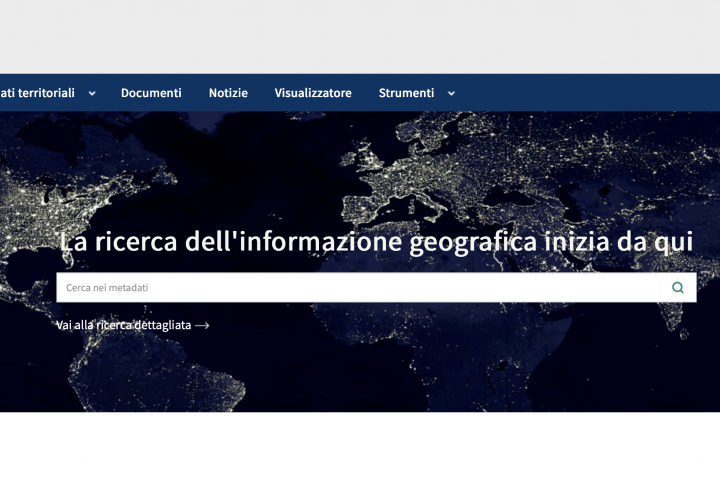Screen dimensions: 720x480
Task: Click the arrow icon after 'Vai alla ricerca dettagliata'
Action: 202,325
